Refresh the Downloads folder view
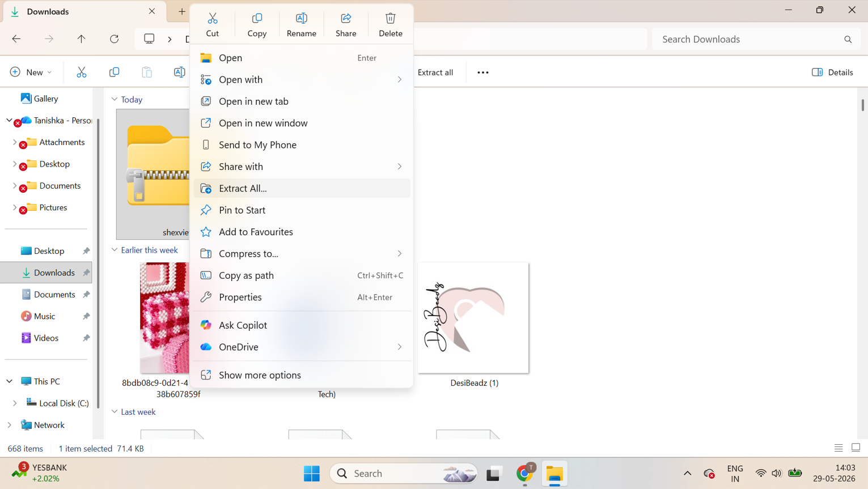 pos(115,39)
